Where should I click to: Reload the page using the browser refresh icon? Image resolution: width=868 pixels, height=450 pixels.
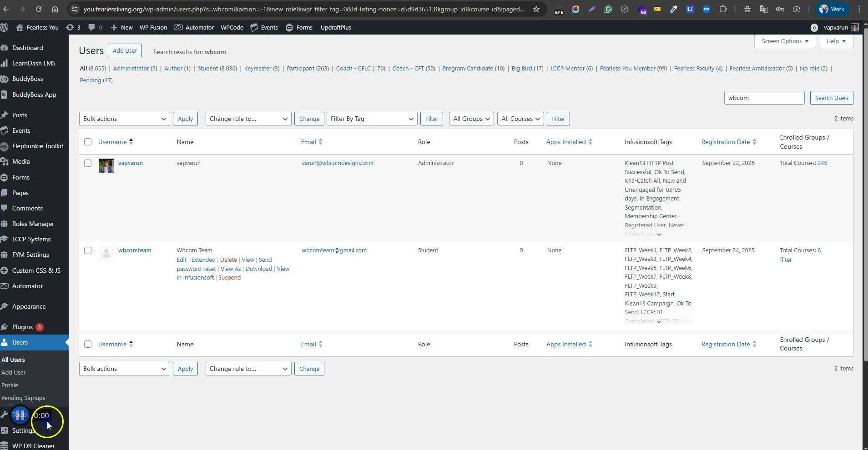(x=39, y=9)
